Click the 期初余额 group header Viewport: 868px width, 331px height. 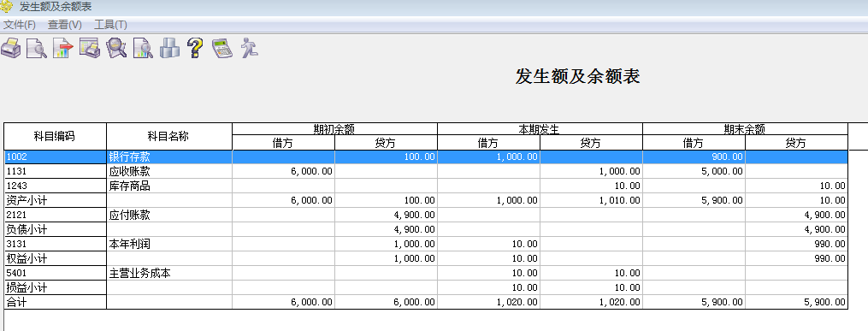pos(334,129)
